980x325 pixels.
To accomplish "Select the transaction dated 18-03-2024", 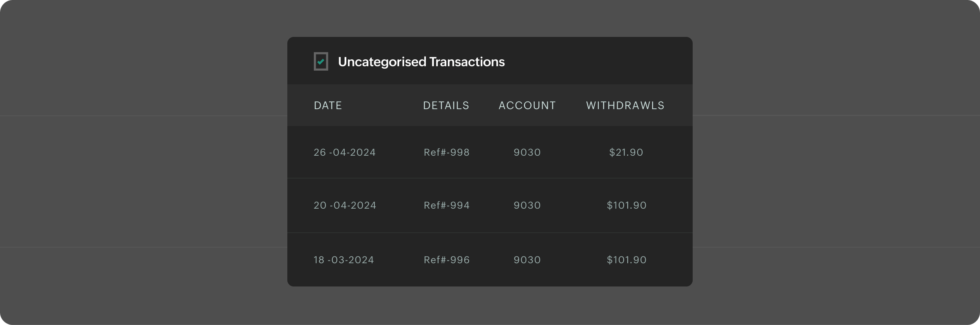I will [x=344, y=260].
